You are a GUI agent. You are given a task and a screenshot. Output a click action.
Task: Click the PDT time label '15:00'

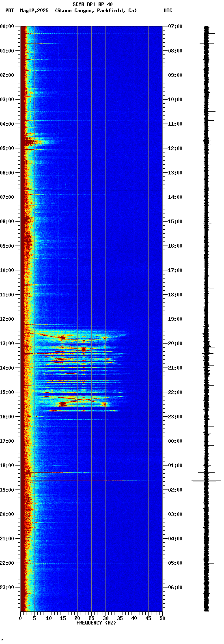pos(7,392)
